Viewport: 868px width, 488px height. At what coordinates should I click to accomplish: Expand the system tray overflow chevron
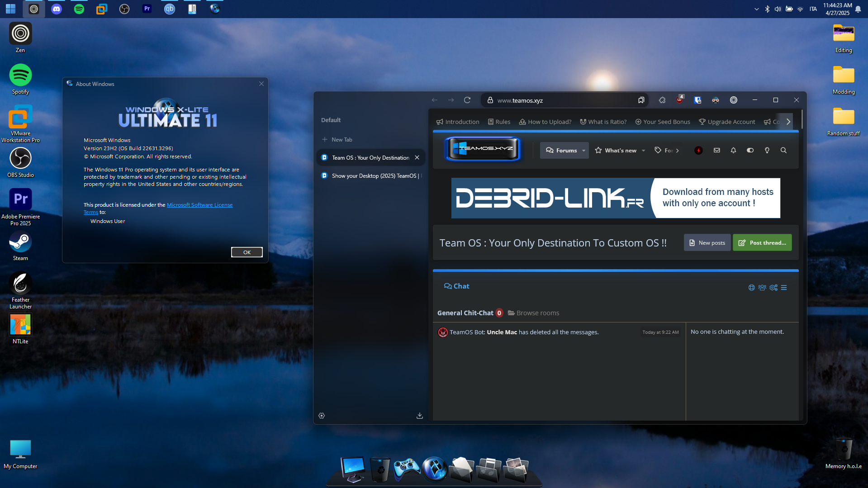pos(756,9)
